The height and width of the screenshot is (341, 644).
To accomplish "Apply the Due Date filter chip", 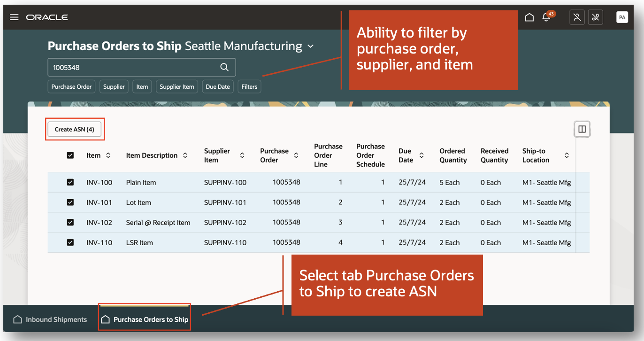I will [218, 86].
